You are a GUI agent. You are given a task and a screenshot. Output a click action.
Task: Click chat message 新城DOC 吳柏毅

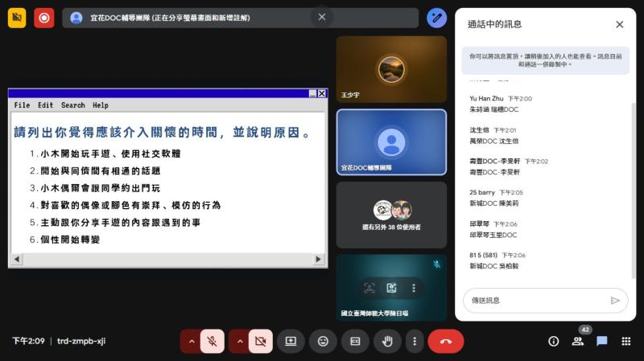point(494,266)
